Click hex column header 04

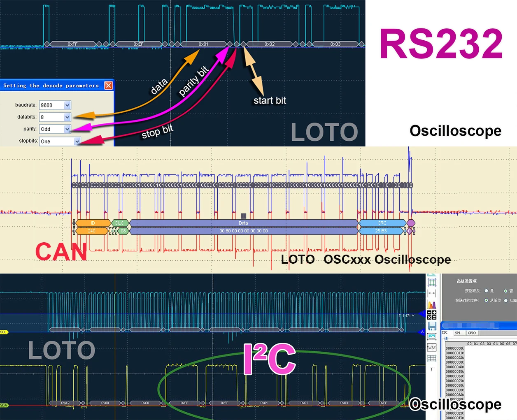point(495,343)
